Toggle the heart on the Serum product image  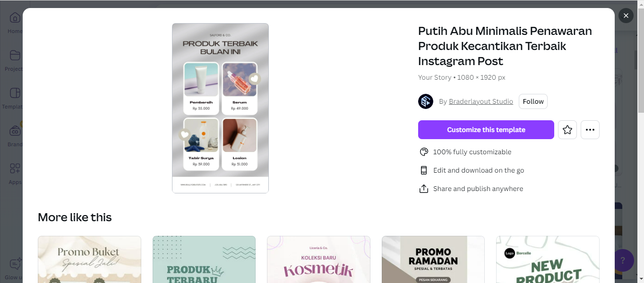click(x=254, y=78)
